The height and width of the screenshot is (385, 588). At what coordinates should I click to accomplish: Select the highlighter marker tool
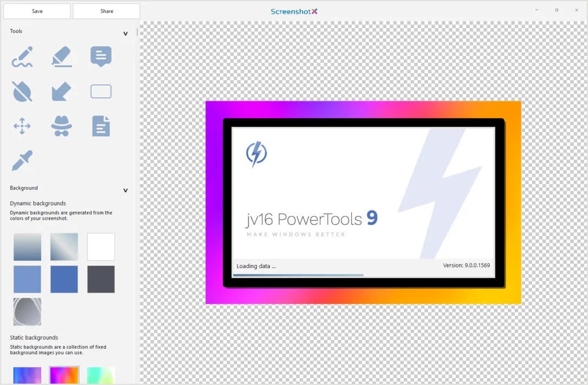pyautogui.click(x=61, y=56)
